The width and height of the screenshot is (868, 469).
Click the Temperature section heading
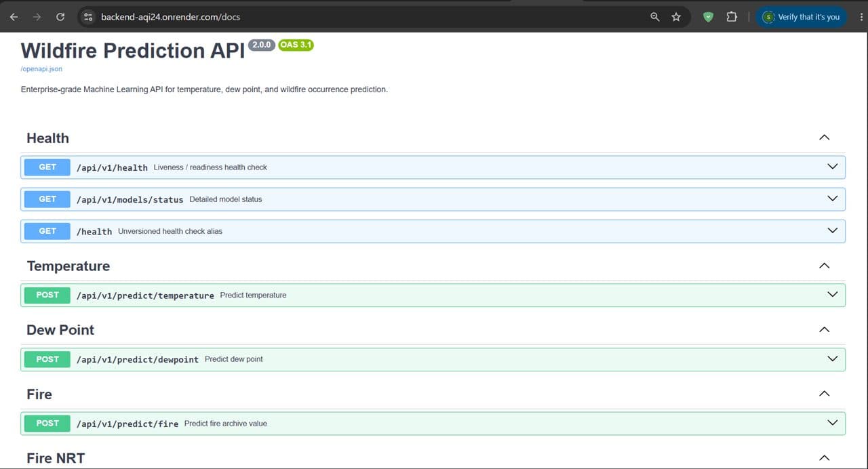click(x=68, y=266)
